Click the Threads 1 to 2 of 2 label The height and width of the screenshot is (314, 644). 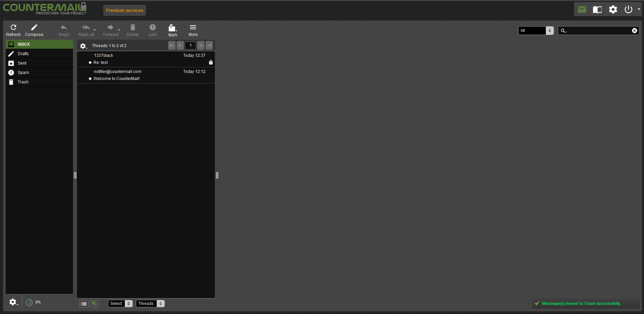(x=109, y=46)
